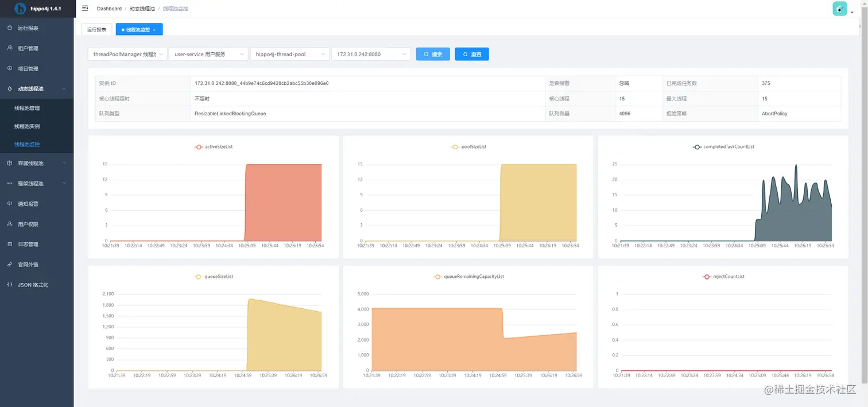Viewport: 868px width, 407px height.
Task: Click the 动态线程池 breadcrumb
Action: click(x=142, y=9)
